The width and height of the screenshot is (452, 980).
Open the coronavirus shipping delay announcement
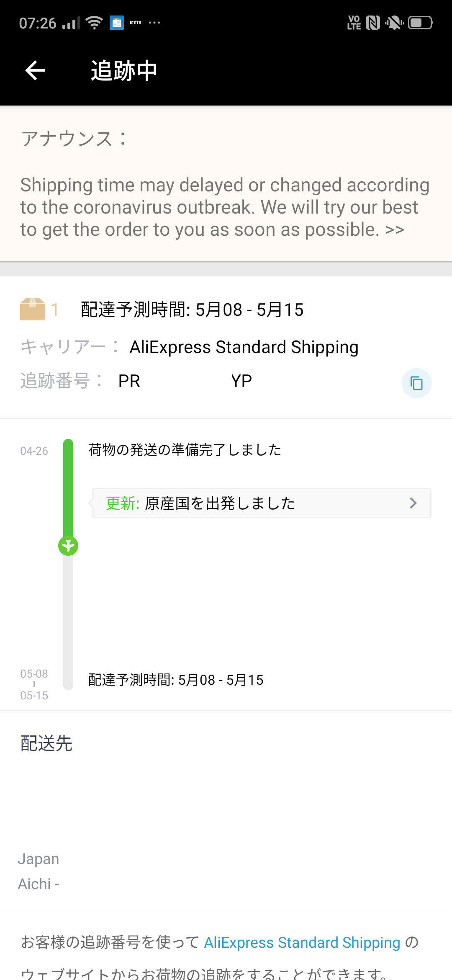tap(225, 207)
